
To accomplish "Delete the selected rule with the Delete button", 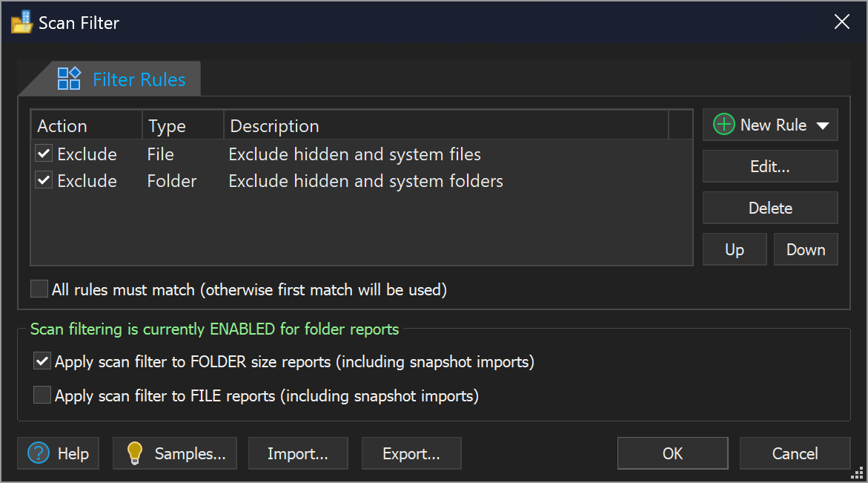I will [770, 208].
